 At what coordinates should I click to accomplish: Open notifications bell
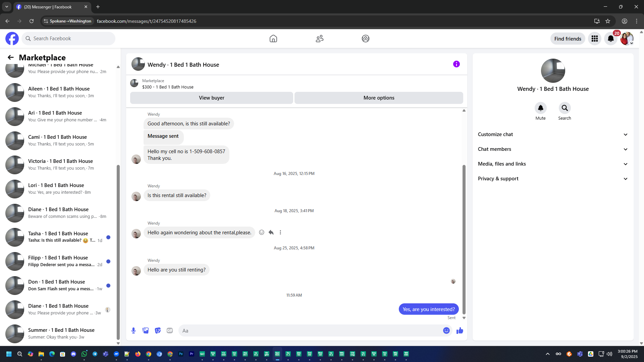point(611,39)
